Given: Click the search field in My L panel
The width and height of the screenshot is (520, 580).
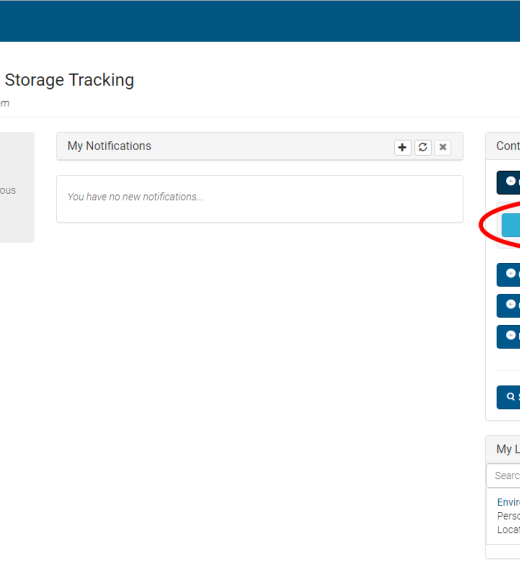Looking at the screenshot, I should pyautogui.click(x=503, y=476).
